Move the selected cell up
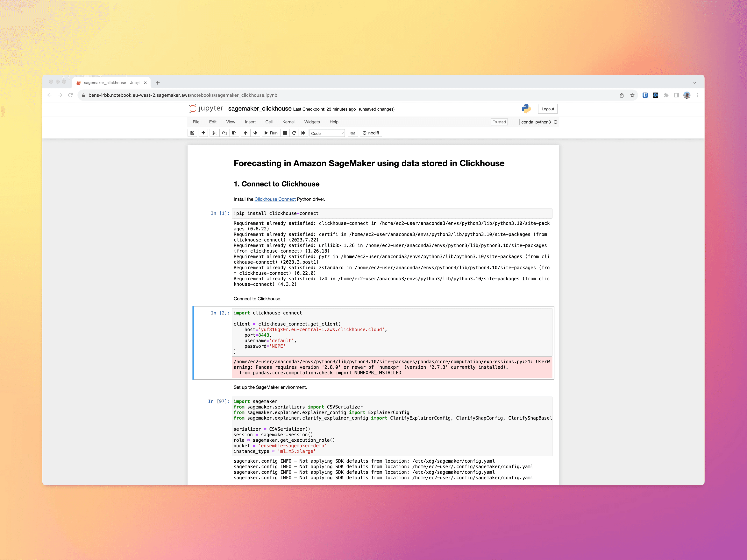Screen dimensions: 747x560 (x=246, y=133)
